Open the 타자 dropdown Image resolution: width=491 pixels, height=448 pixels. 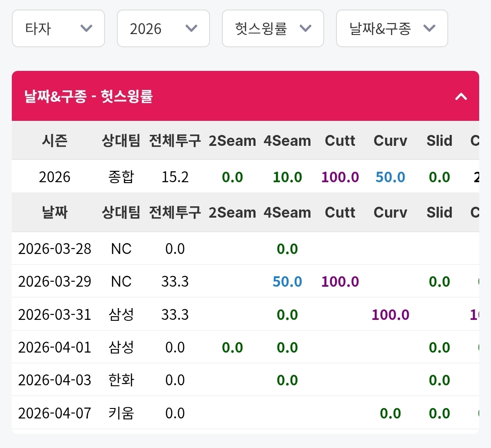(x=58, y=29)
